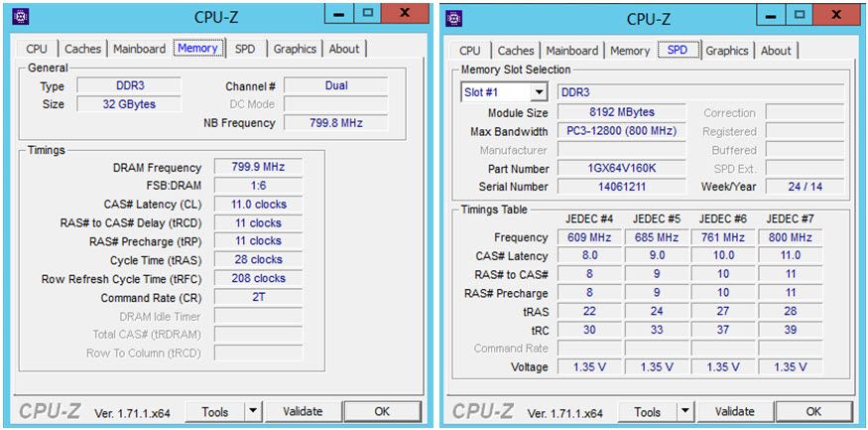Viewport: 868px width, 430px height.
Task: Open the Slot #1 memory slot dropdown
Action: [539, 92]
